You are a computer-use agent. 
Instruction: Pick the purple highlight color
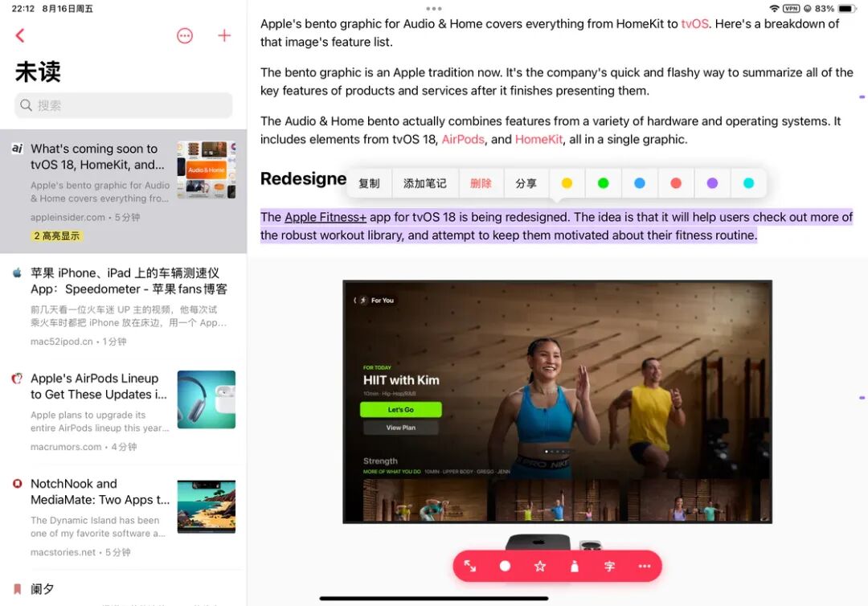[712, 183]
